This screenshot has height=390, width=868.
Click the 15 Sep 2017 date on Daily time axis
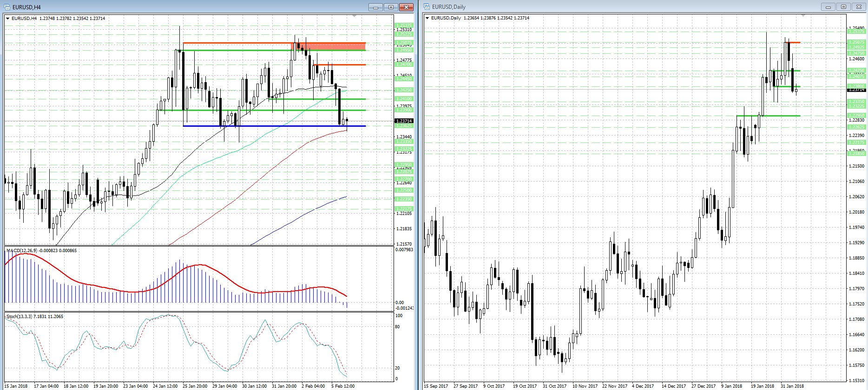pos(436,386)
